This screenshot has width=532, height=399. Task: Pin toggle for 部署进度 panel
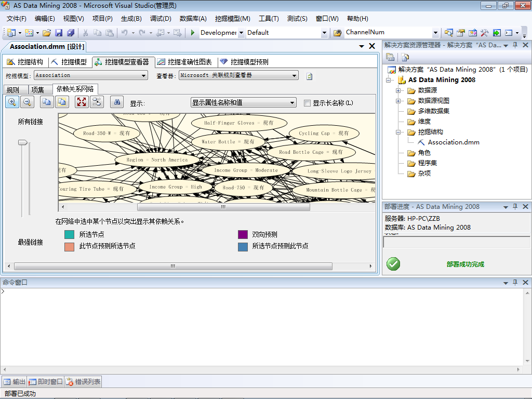coord(515,207)
